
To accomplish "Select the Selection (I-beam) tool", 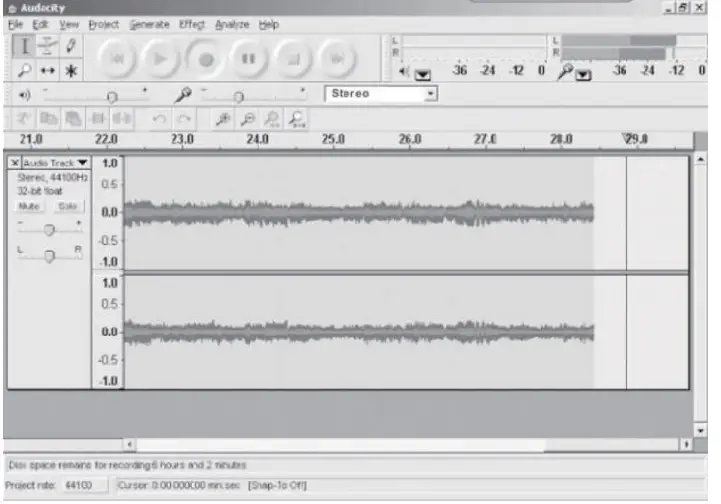I will 24,46.
